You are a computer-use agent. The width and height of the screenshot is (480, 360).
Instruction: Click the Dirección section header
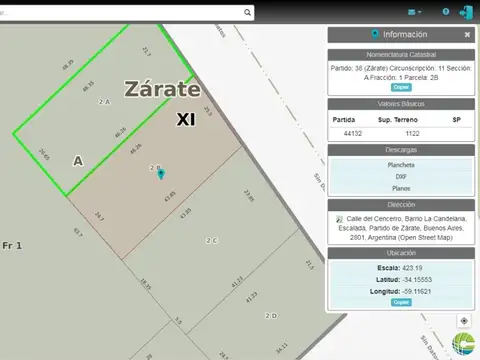tap(401, 205)
